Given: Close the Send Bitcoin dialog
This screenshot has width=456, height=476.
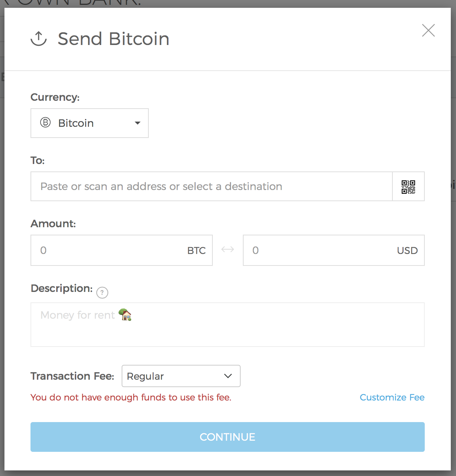Looking at the screenshot, I should pos(428,30).
